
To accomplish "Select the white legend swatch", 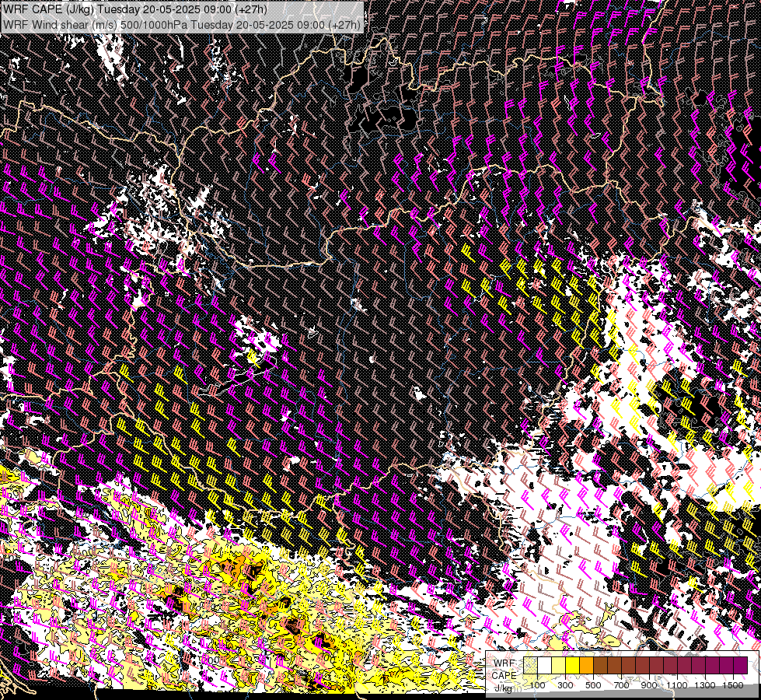I will [545, 666].
